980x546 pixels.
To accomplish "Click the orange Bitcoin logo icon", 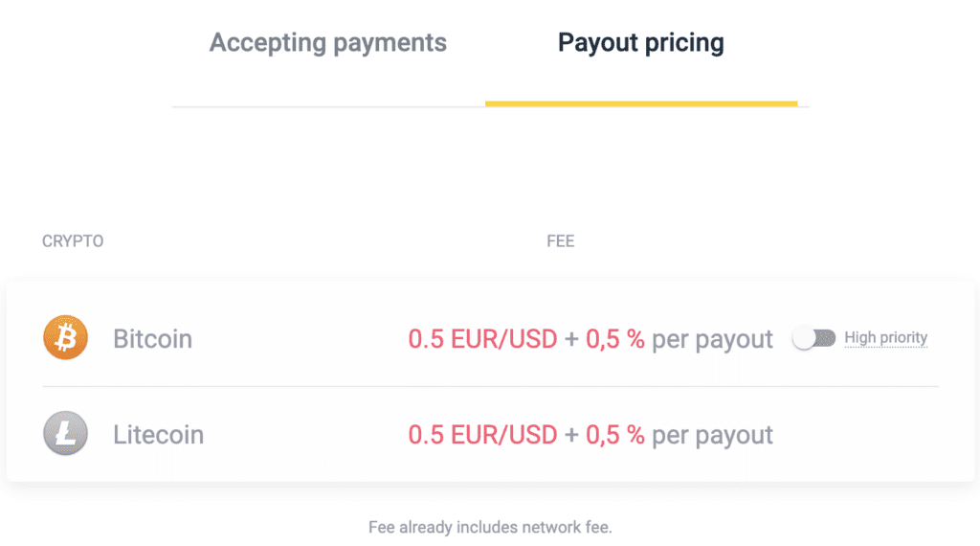I will [x=66, y=338].
